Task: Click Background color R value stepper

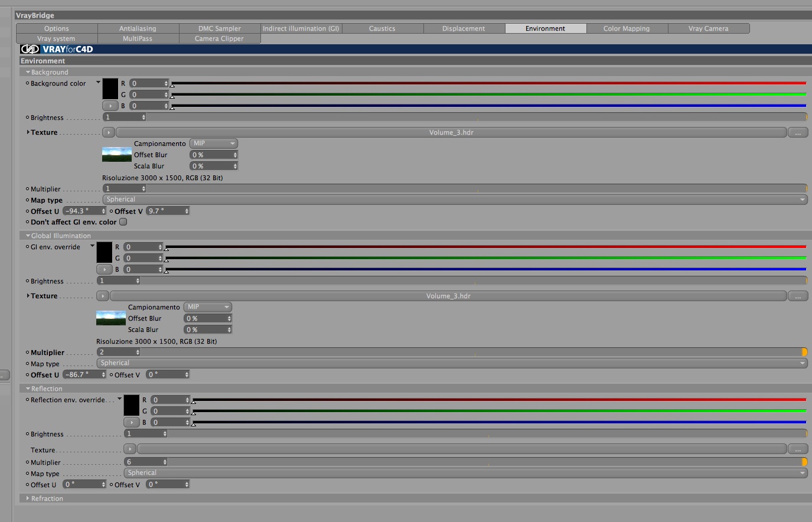Action: pos(166,83)
